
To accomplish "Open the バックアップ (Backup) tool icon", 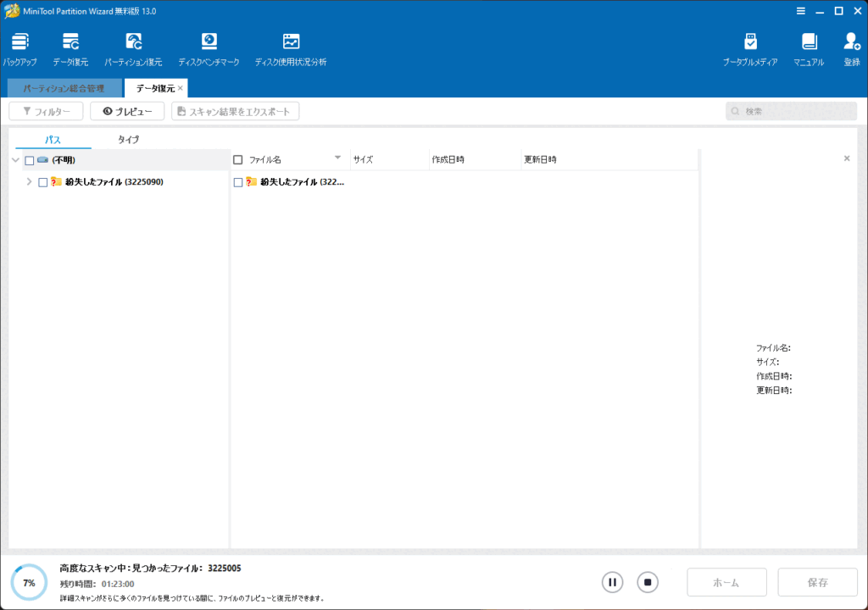I will pos(19,42).
